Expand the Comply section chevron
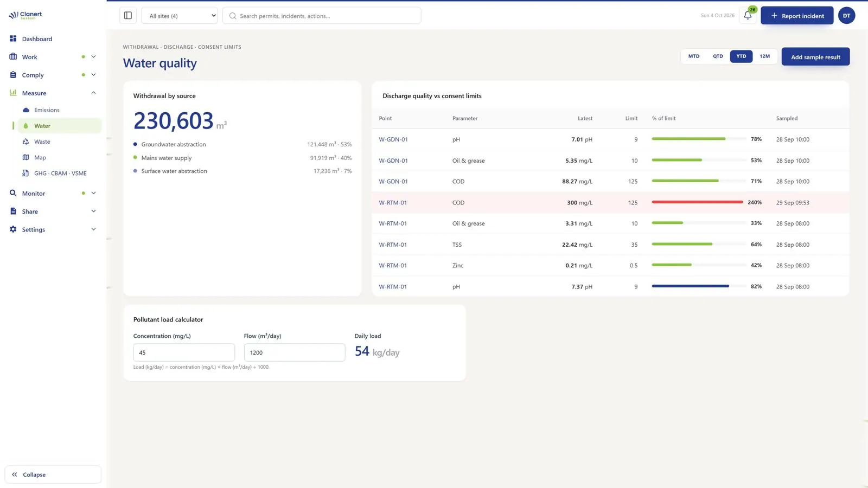Screen dimensions: 868x488 click(93, 75)
